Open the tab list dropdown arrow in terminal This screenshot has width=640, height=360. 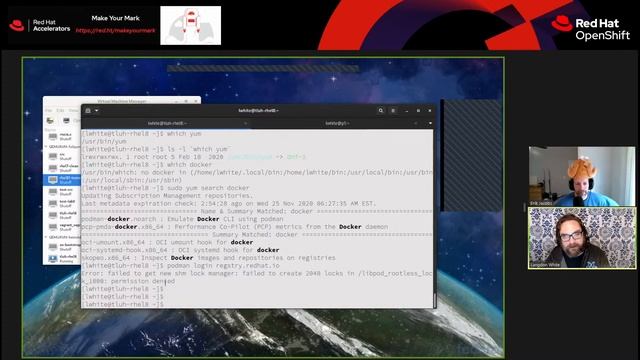click(x=430, y=123)
